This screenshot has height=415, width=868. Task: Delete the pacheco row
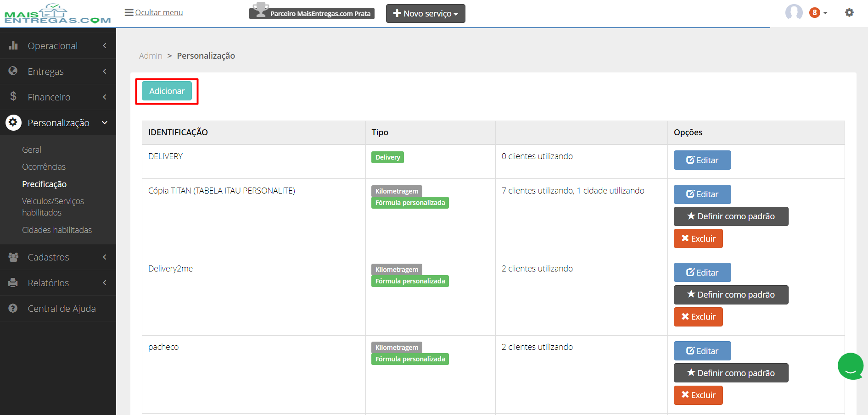[x=698, y=395]
